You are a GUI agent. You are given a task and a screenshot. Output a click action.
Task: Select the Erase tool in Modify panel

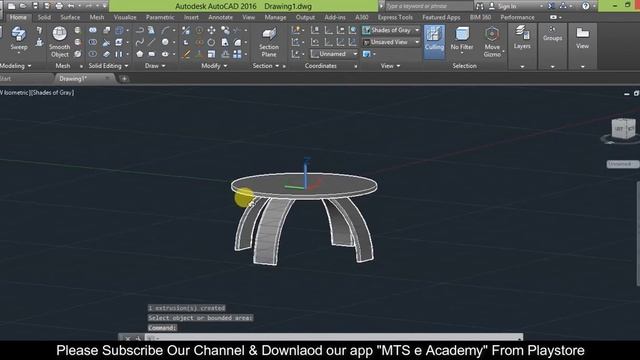[186, 54]
